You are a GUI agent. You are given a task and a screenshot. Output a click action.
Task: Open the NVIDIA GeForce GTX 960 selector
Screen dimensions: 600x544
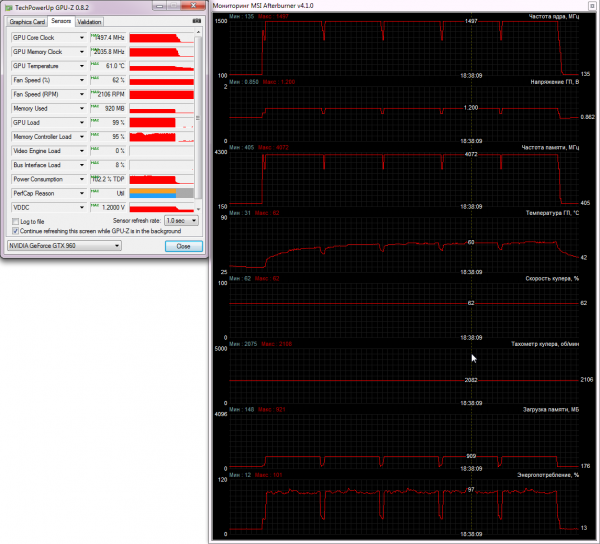[64, 246]
